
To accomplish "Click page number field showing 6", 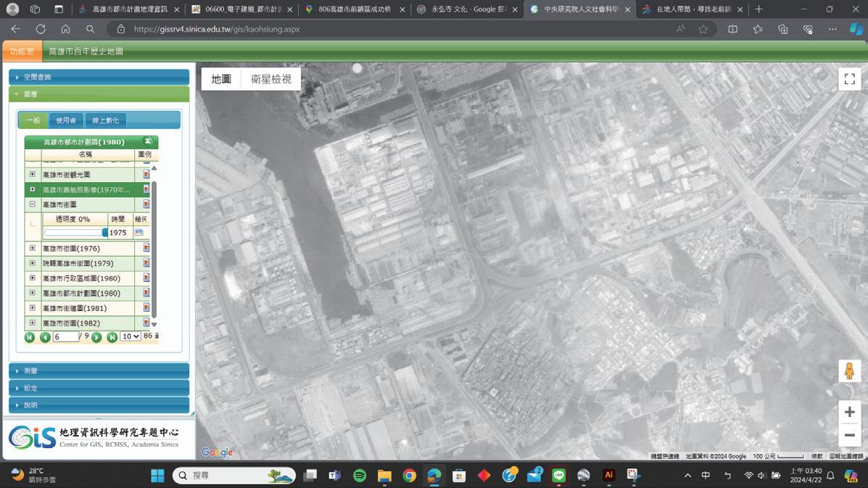I will (65, 336).
